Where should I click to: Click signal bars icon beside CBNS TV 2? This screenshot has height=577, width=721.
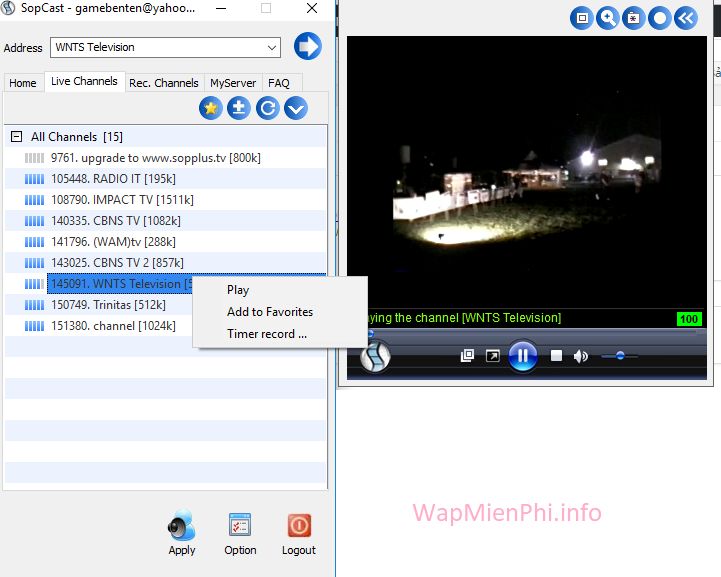click(x=34, y=263)
